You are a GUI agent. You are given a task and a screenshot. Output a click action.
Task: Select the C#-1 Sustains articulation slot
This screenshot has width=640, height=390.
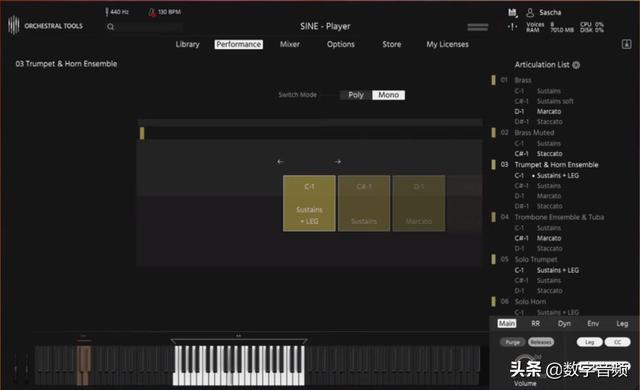coord(364,204)
